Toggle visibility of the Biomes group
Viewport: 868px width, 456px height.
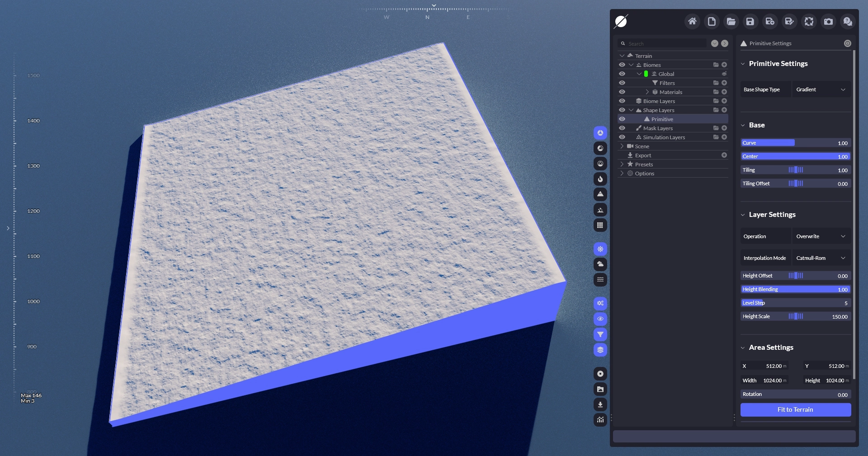622,65
